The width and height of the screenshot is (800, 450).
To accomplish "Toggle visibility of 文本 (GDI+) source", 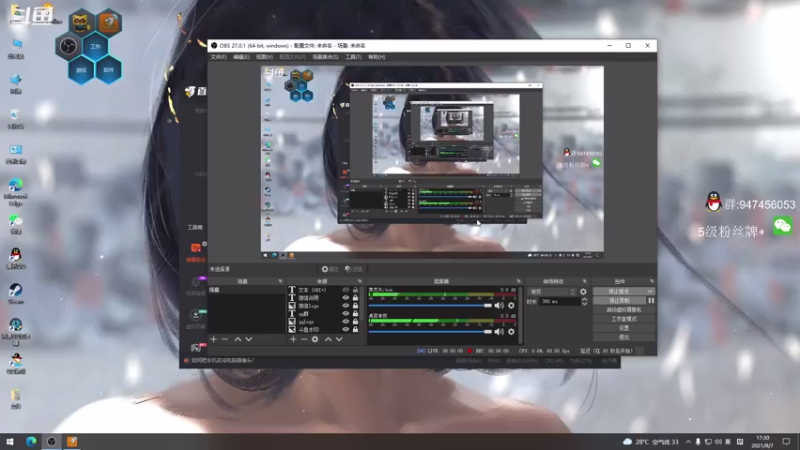I will point(345,290).
